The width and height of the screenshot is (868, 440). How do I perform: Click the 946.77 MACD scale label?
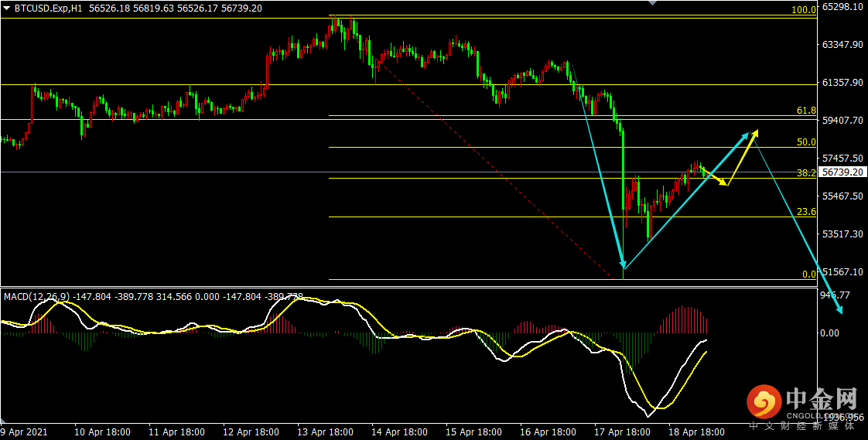pos(836,295)
